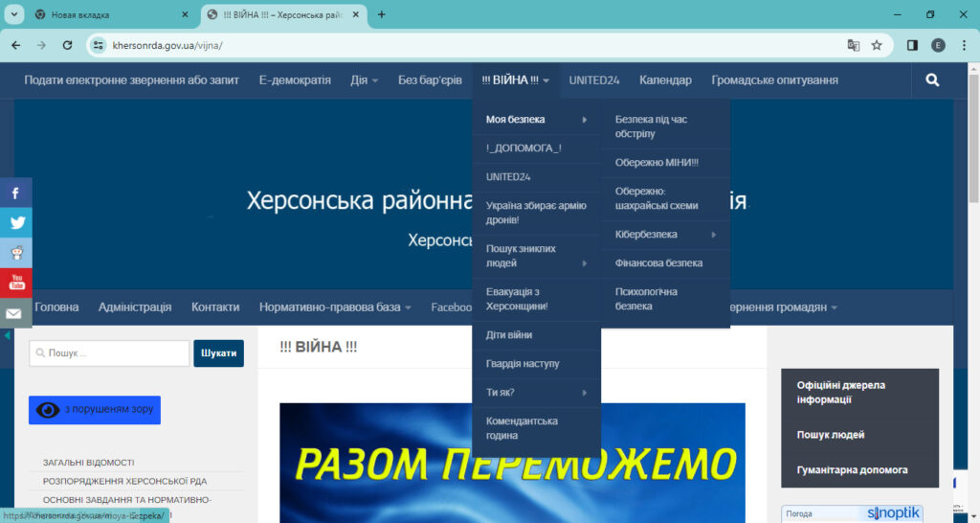980x523 pixels.
Task: Click the Шукати search button
Action: click(x=218, y=353)
